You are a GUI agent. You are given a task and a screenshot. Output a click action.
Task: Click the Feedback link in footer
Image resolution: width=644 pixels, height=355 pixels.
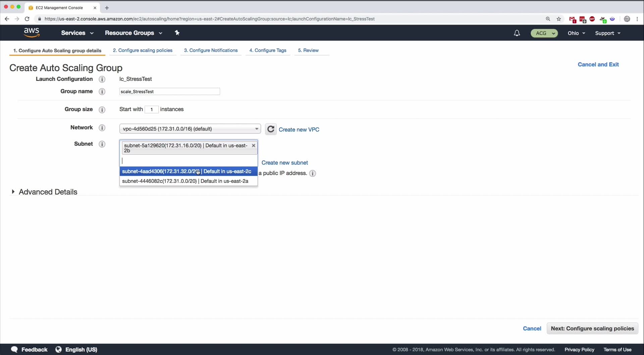[34, 350]
